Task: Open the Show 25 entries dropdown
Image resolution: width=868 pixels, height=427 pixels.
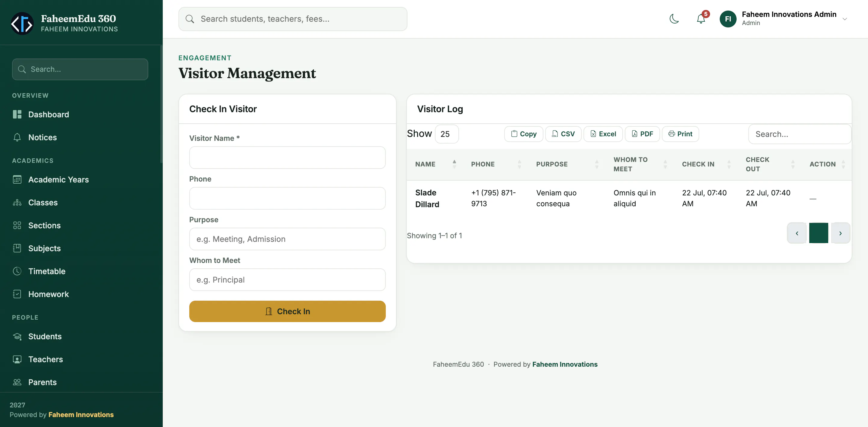Action: 446,134
